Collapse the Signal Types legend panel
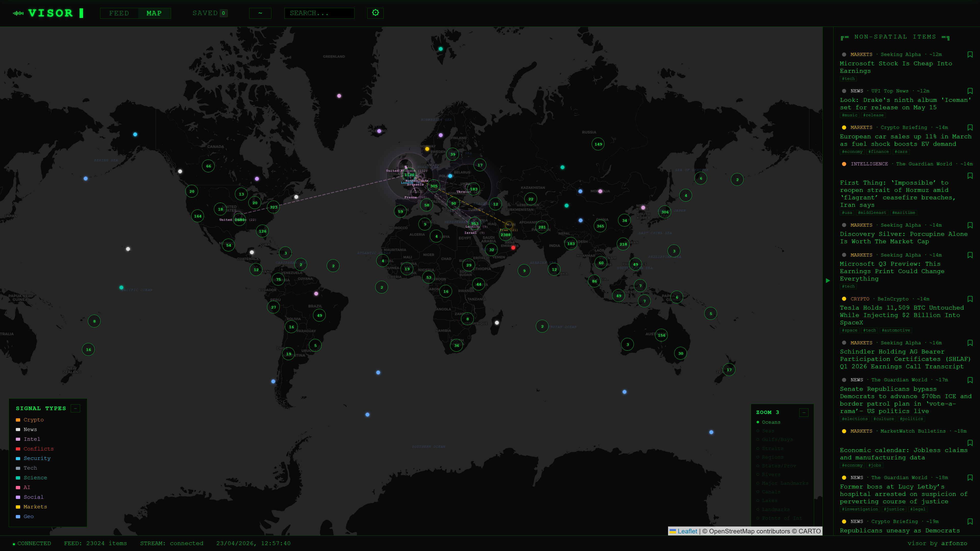980x551 pixels. (75, 408)
